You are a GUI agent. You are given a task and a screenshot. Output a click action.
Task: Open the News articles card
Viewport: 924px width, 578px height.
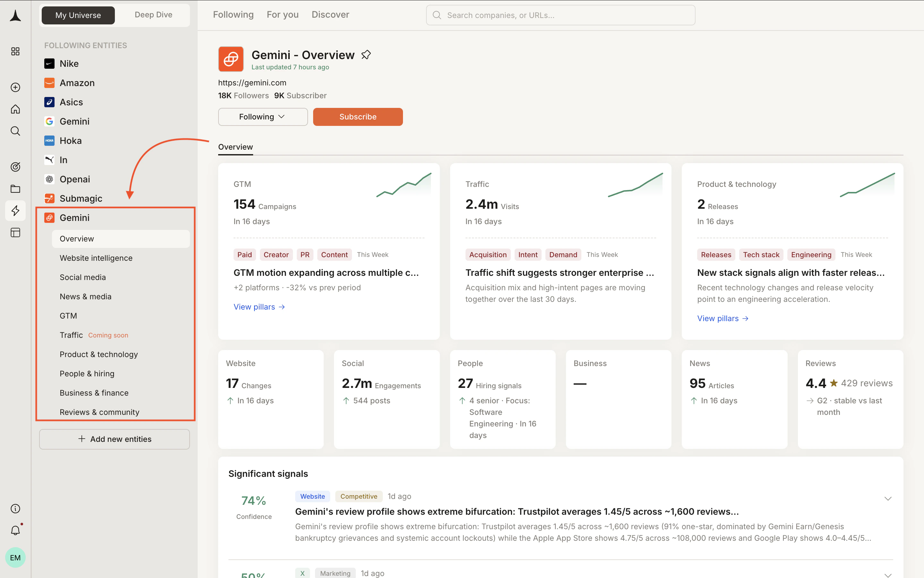735,399
